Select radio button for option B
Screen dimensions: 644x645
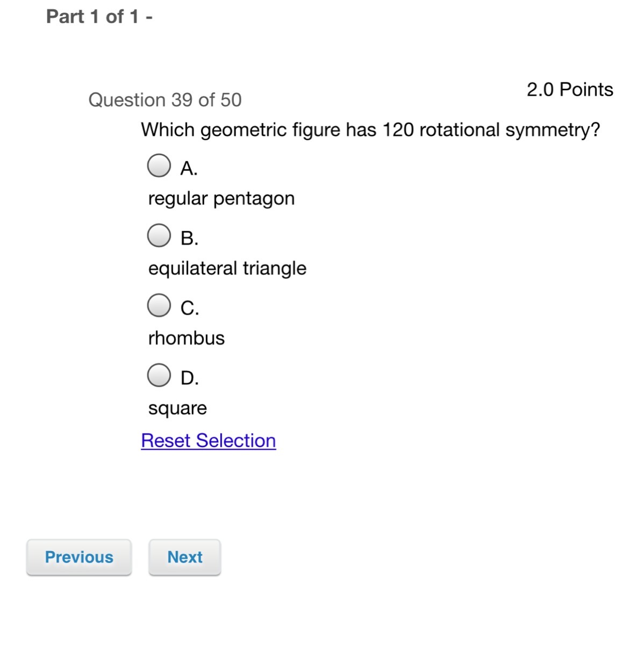coord(159,235)
